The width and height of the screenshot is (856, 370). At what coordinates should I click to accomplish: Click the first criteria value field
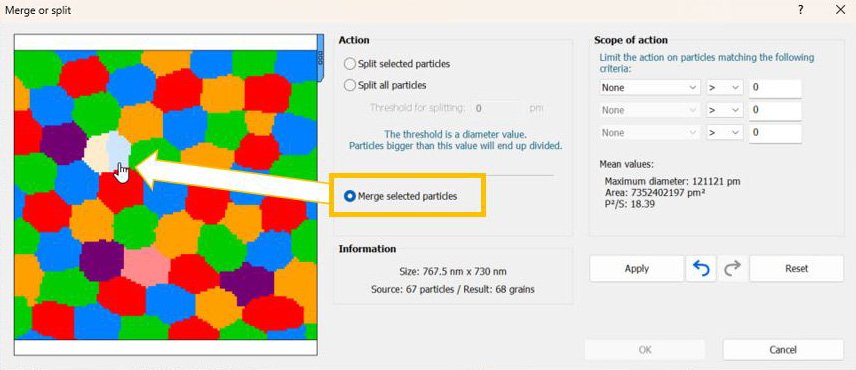pos(775,87)
